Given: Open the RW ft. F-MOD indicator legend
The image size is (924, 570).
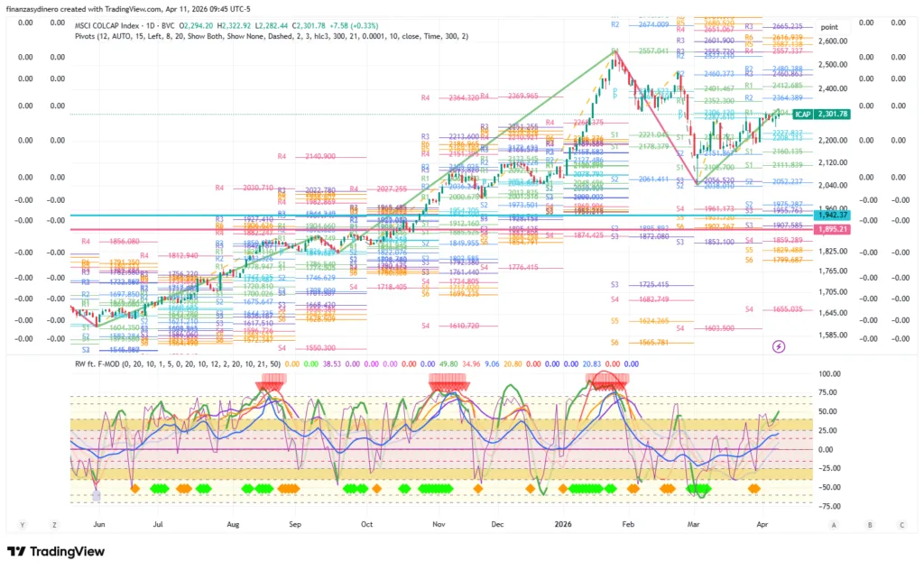Looking at the screenshot, I should 106,363.
